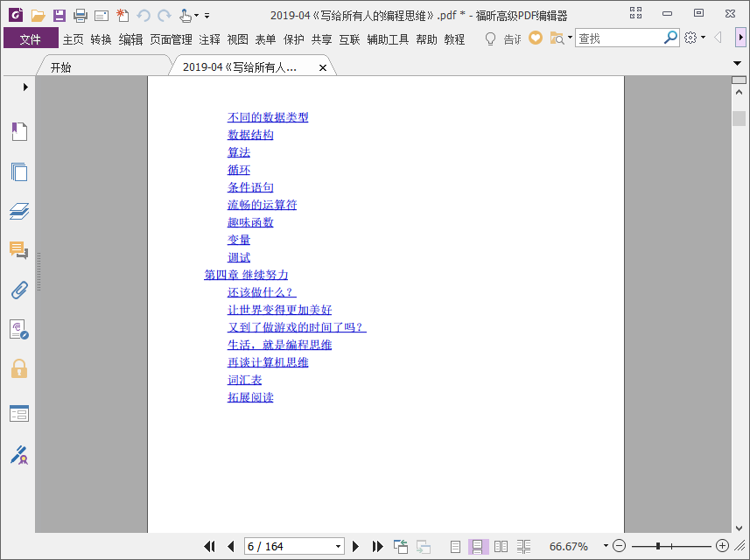Screen dimensions: 750x560
Task: Open the Attachments paperclip panel
Action: click(x=19, y=290)
